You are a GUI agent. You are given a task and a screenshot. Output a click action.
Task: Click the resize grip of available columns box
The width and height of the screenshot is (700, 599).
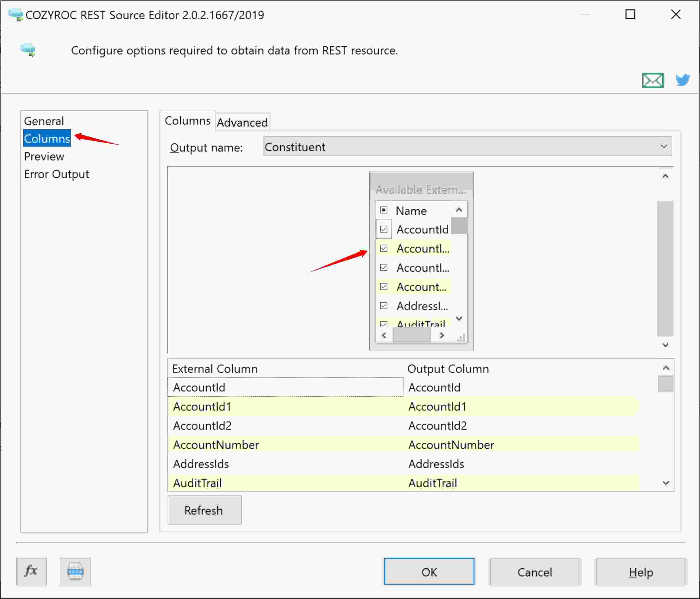point(461,337)
